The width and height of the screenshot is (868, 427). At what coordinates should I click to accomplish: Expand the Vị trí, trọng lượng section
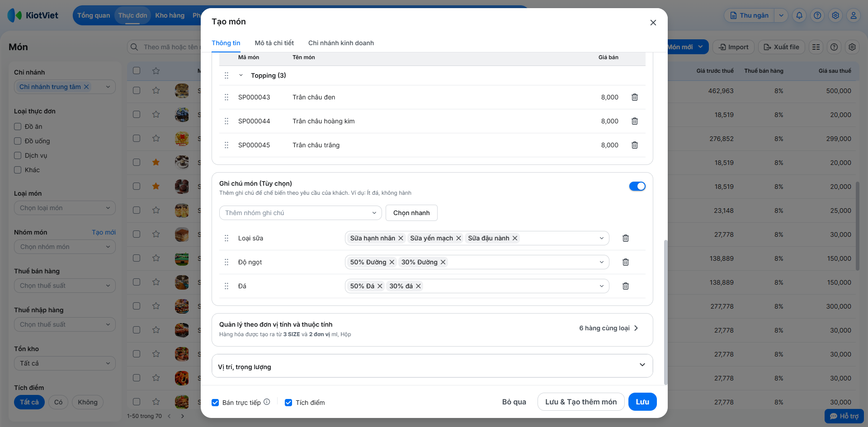[642, 365]
